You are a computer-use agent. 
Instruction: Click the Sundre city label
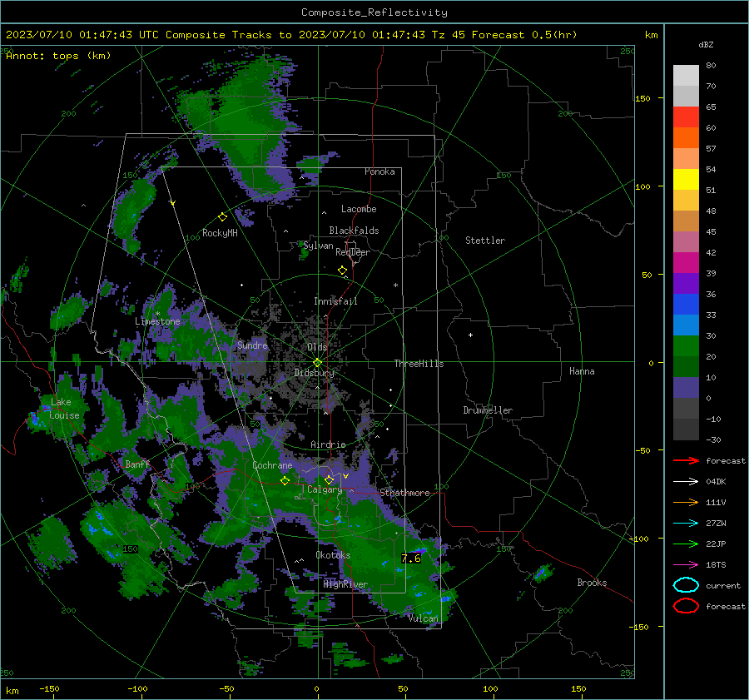click(252, 345)
